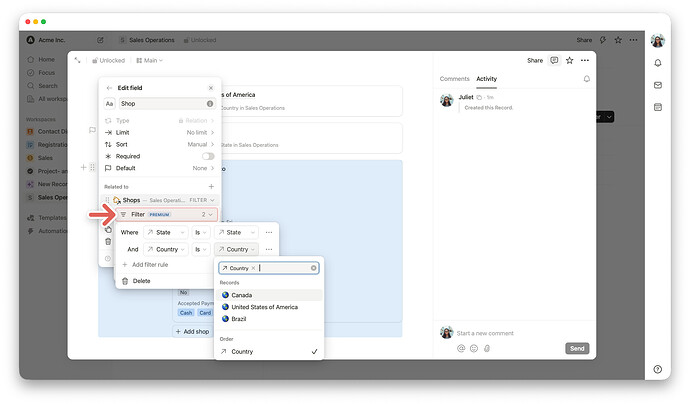This screenshot has width=690, height=404.
Task: Select Canada from the records list
Action: click(x=241, y=295)
